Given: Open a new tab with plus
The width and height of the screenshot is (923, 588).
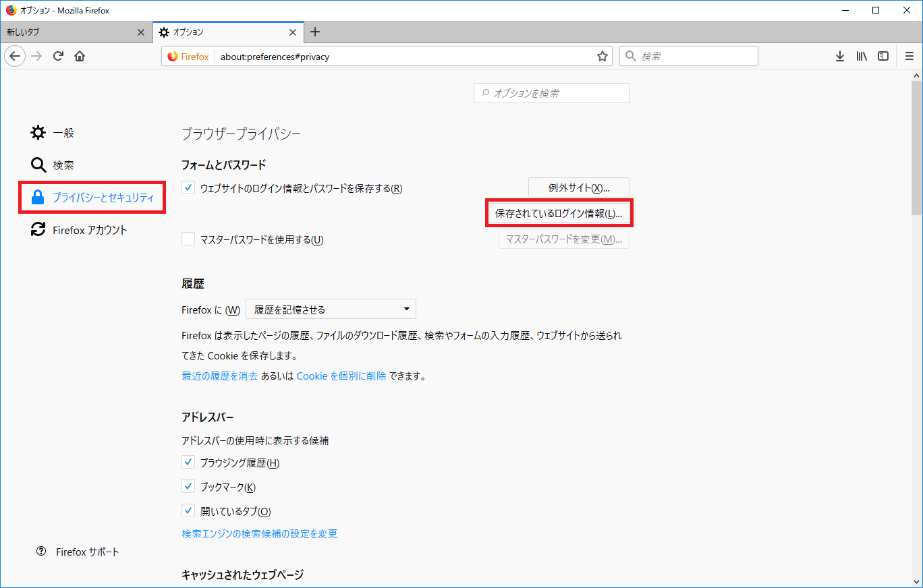Looking at the screenshot, I should 315,32.
